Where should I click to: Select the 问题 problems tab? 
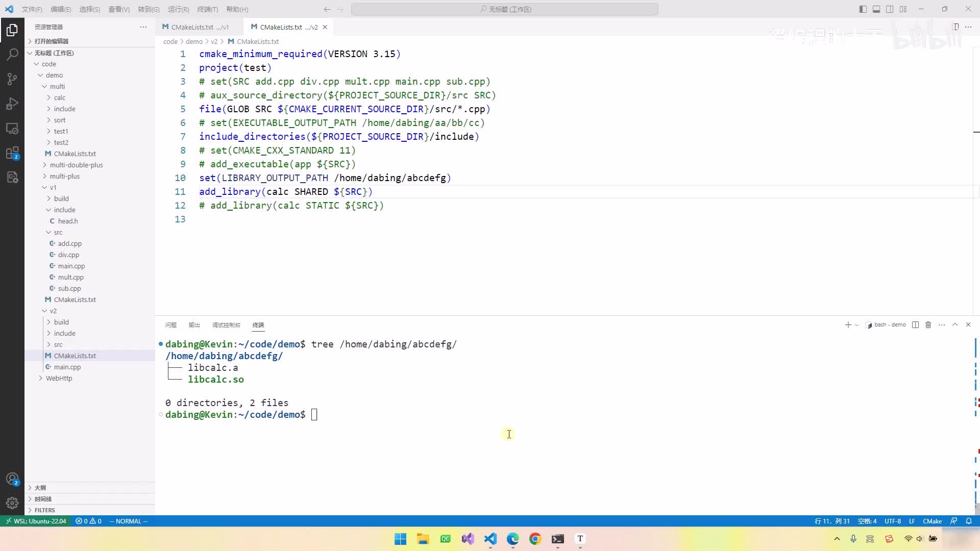point(170,324)
